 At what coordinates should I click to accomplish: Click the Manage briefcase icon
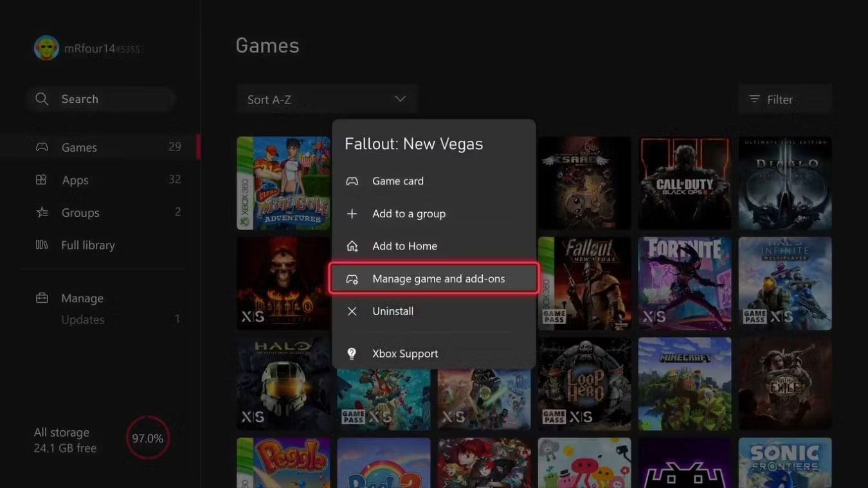point(42,298)
